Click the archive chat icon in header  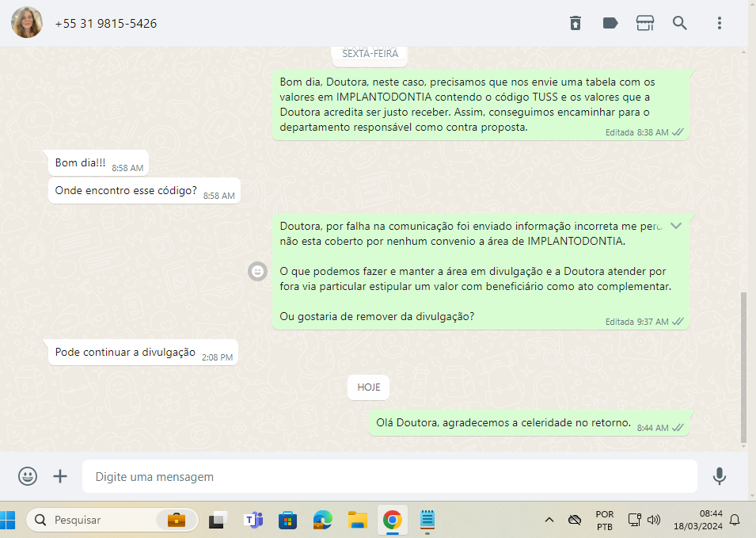576,23
